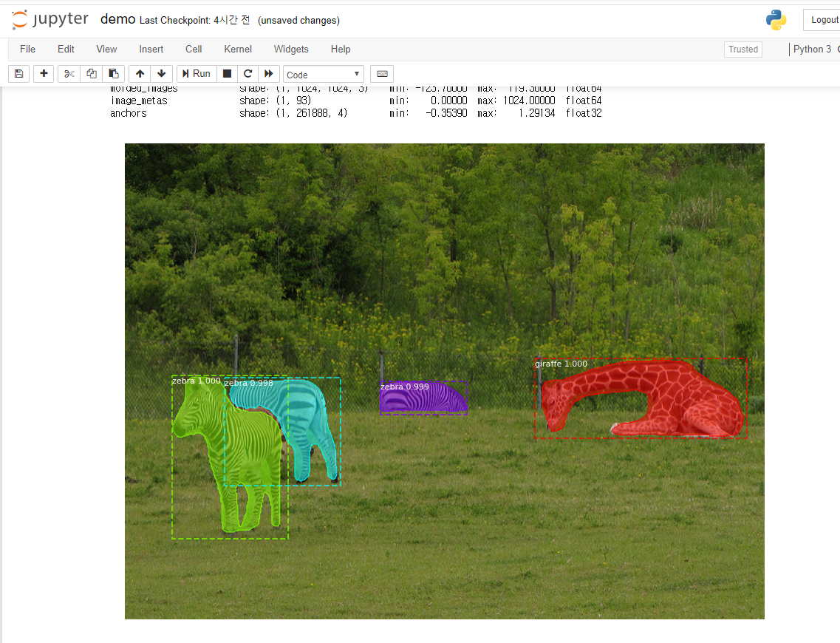Click the zebra 0.999 detection label
Image resolution: width=840 pixels, height=643 pixels.
point(404,387)
